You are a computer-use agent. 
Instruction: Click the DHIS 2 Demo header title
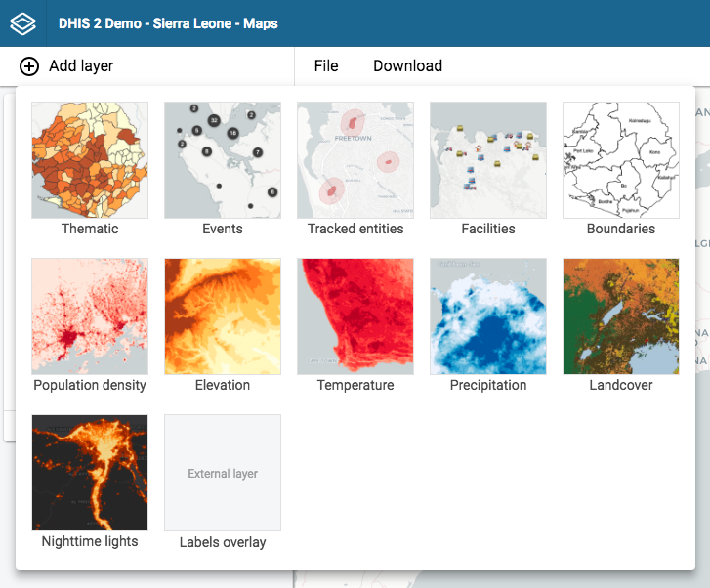coord(168,23)
